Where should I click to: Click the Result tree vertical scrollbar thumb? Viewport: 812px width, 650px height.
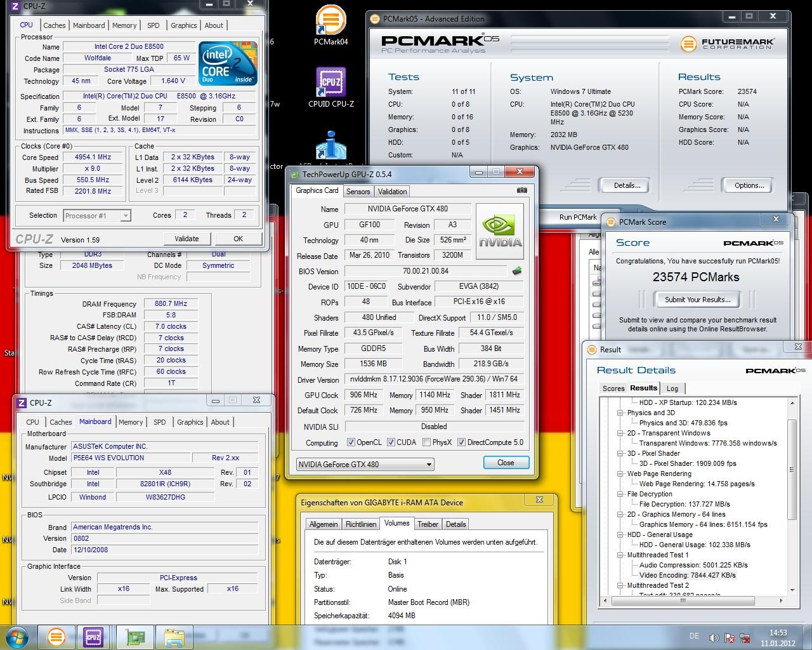tap(792, 470)
